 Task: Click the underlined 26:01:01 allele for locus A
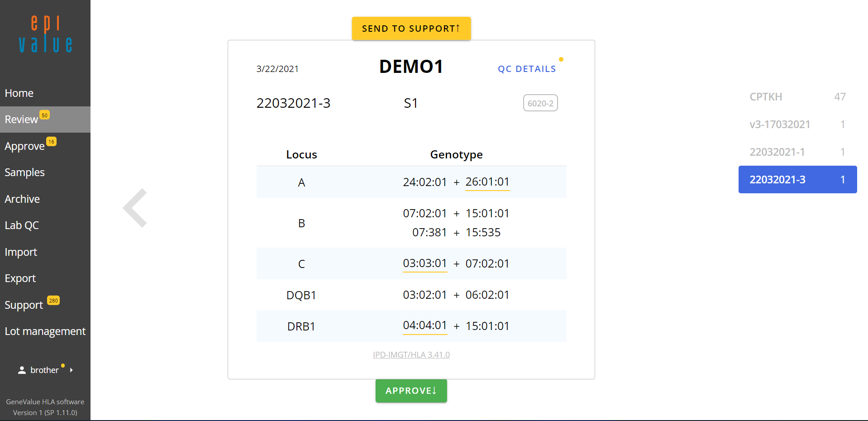(x=487, y=182)
